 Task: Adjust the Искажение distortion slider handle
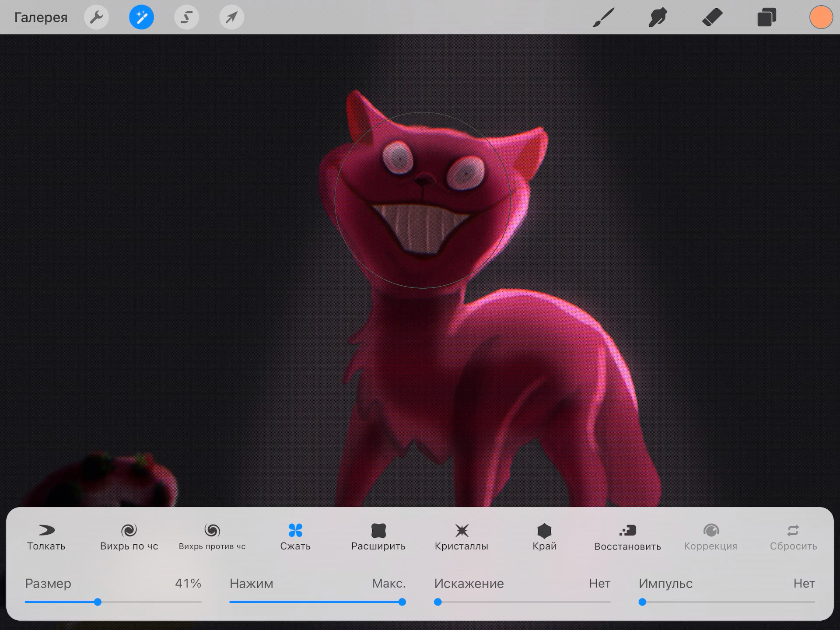coord(437,602)
